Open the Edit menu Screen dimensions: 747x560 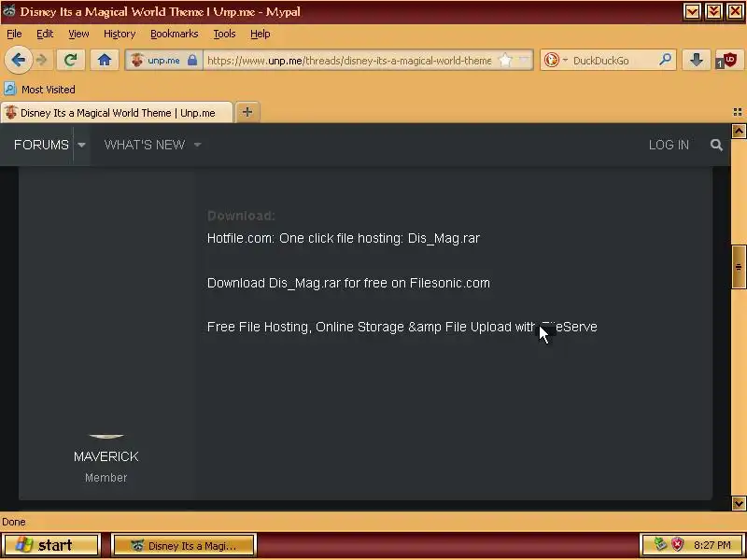pyautogui.click(x=45, y=34)
